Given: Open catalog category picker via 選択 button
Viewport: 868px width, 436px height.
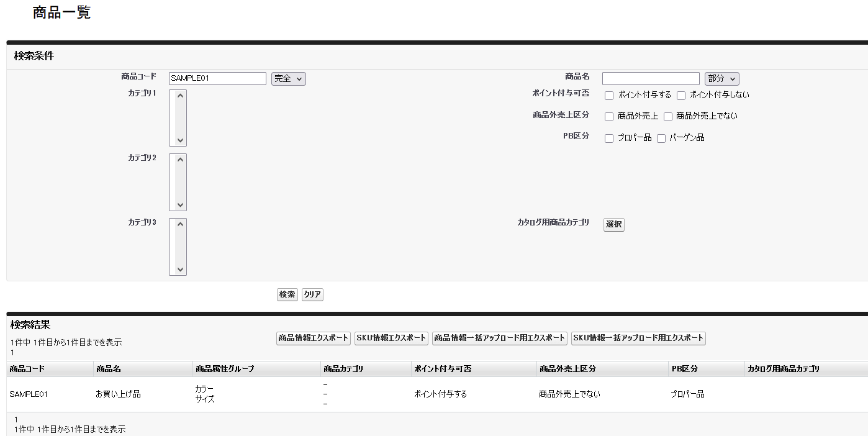Looking at the screenshot, I should pyautogui.click(x=613, y=225).
